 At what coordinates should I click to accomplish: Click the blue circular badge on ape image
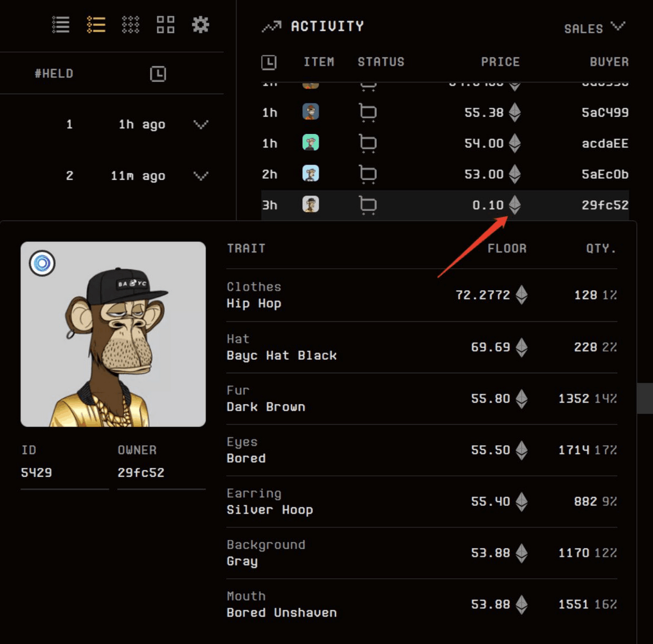pyautogui.click(x=42, y=263)
